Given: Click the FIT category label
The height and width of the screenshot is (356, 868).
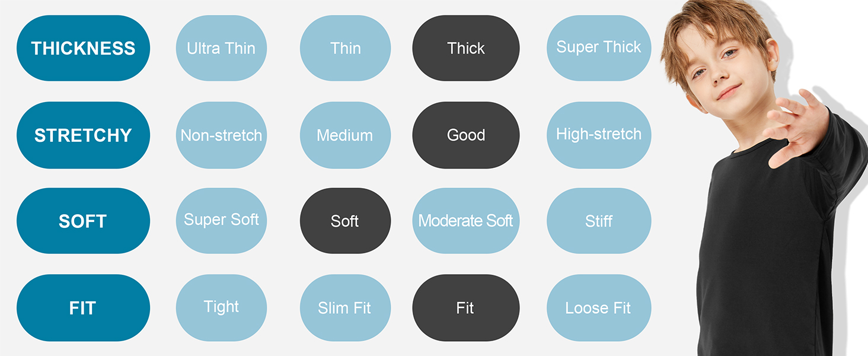Looking at the screenshot, I should click(x=83, y=308).
